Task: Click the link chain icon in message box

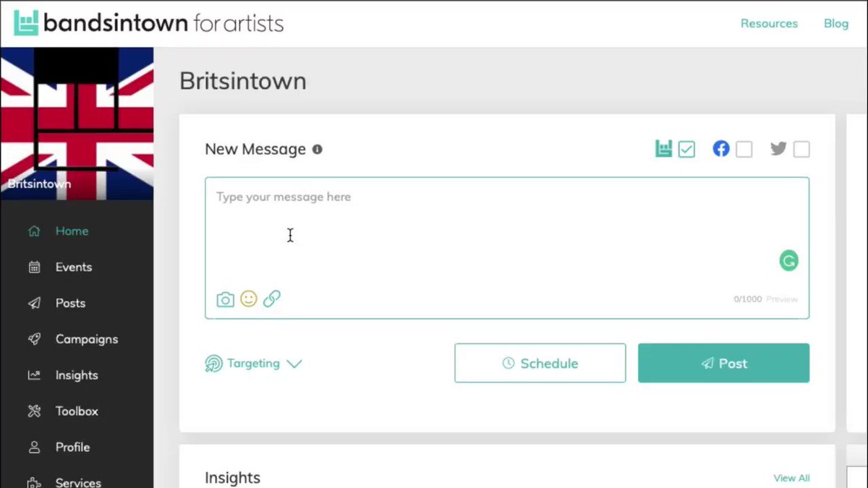Action: click(x=271, y=299)
